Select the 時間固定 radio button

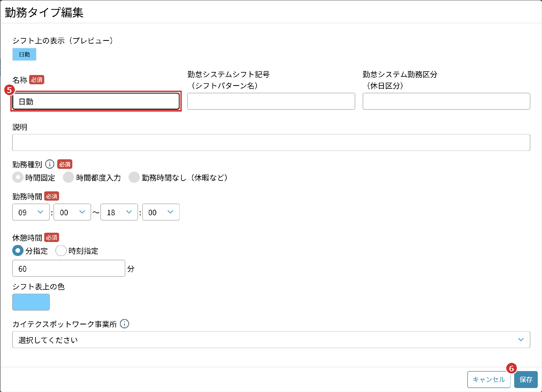18,177
